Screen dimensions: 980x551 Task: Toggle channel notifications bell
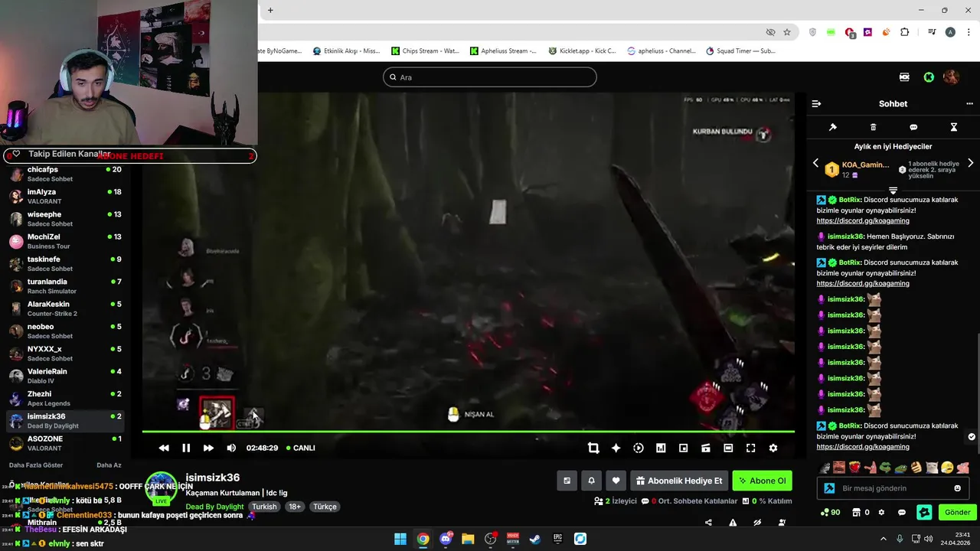[x=591, y=481]
